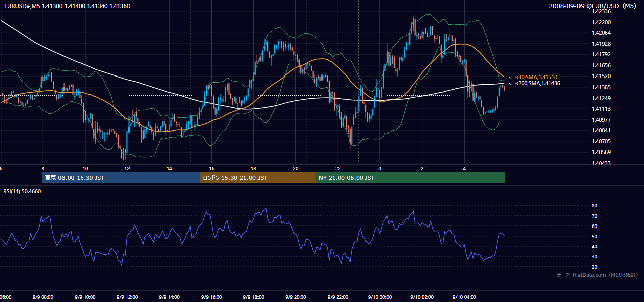Click the bottom time label 9/10 00:00
The height and width of the screenshot is (302, 644).
(379, 297)
